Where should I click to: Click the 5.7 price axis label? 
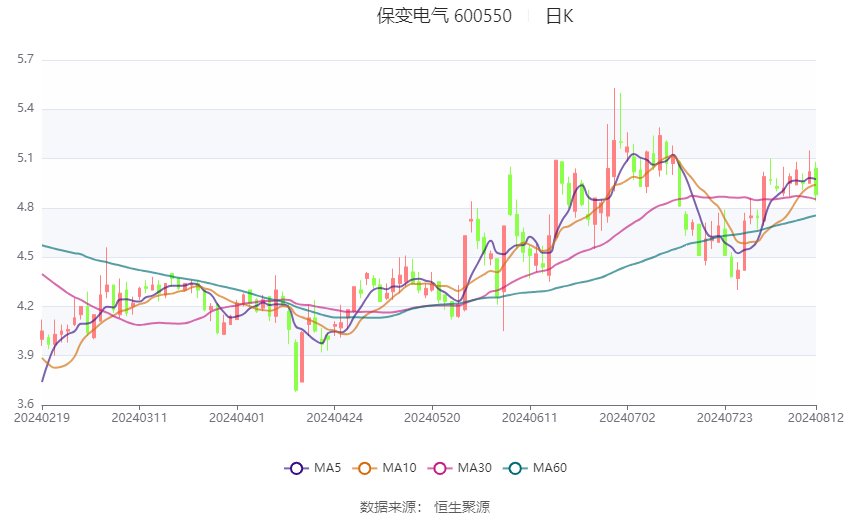[25, 59]
